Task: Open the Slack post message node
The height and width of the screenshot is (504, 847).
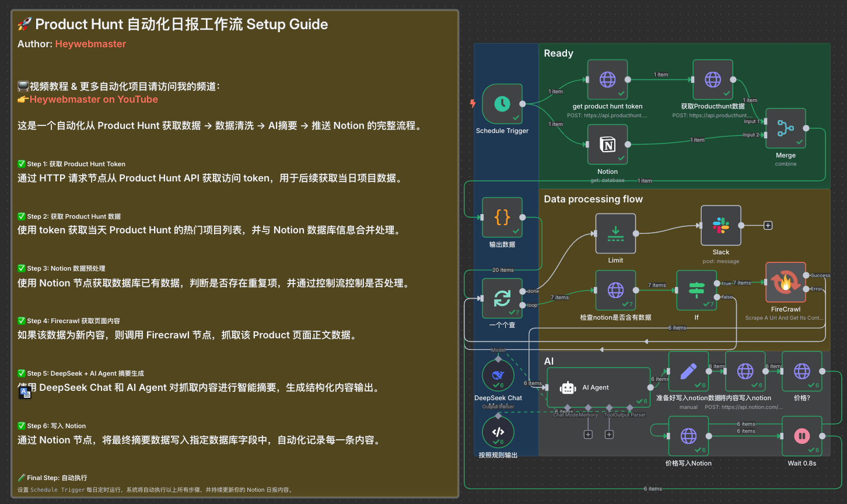Action: pyautogui.click(x=720, y=225)
